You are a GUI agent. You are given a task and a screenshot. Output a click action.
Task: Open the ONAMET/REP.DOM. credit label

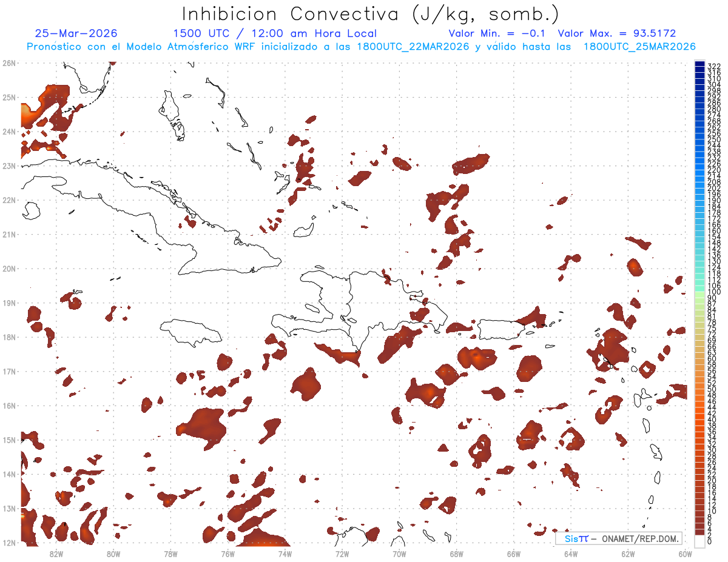click(x=638, y=538)
